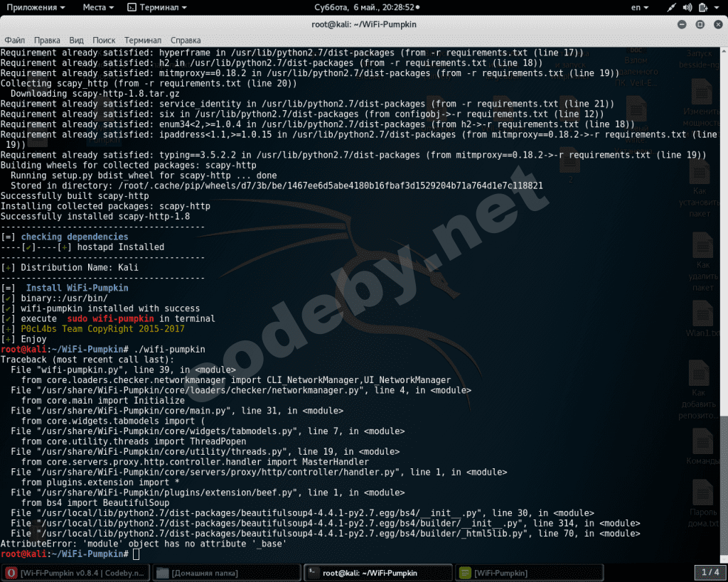This screenshot has width=728, height=582.
Task: Click the screen recorder tray icon
Action: [671, 7]
